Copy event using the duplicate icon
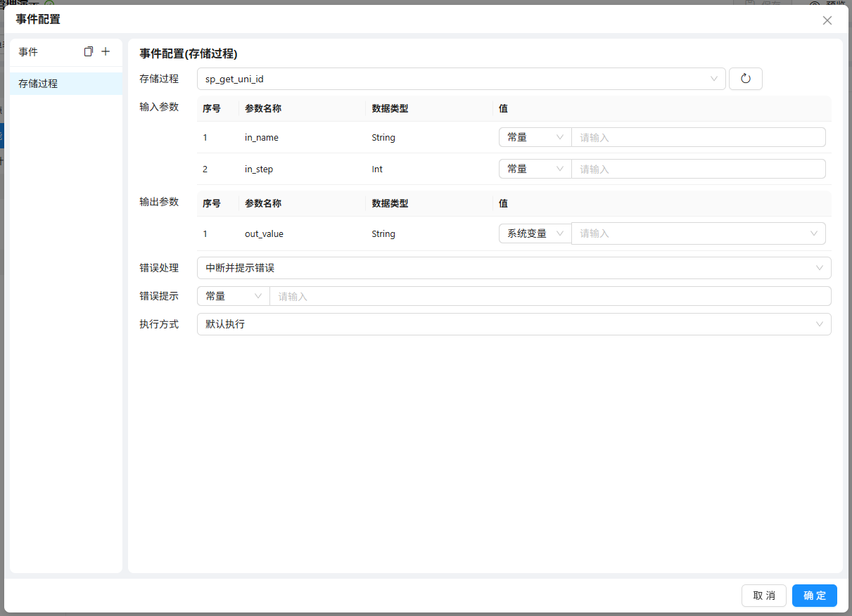Screen dimensions: 852x616 pyautogui.click(x=89, y=51)
